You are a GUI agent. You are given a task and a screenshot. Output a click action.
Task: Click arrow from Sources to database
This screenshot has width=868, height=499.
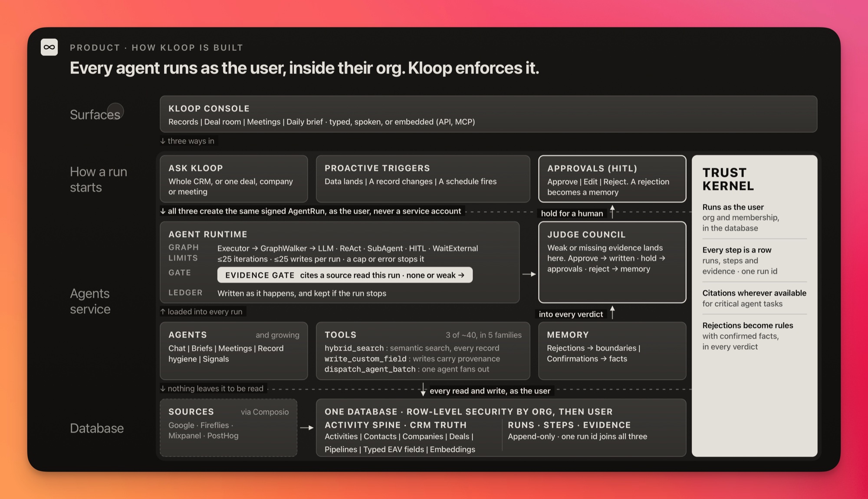click(x=307, y=428)
